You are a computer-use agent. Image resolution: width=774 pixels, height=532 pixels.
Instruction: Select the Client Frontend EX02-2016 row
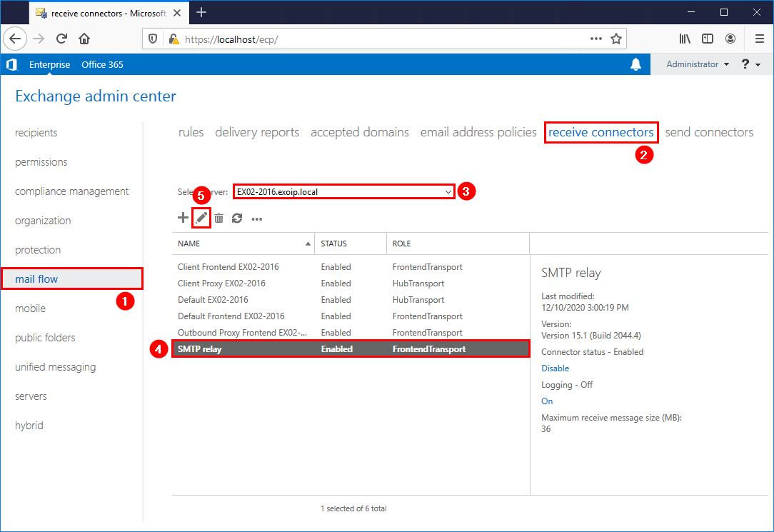[x=351, y=267]
